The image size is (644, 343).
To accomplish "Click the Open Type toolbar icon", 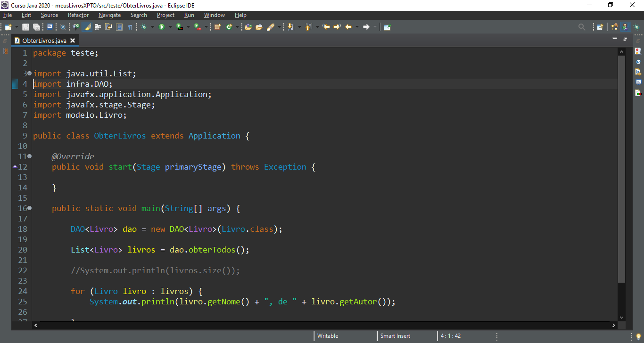I will (248, 27).
